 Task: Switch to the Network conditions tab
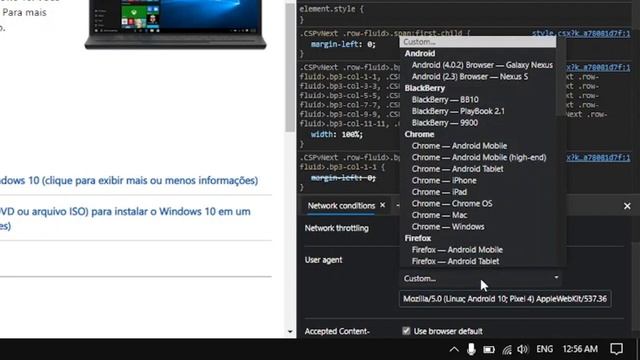pos(341,206)
